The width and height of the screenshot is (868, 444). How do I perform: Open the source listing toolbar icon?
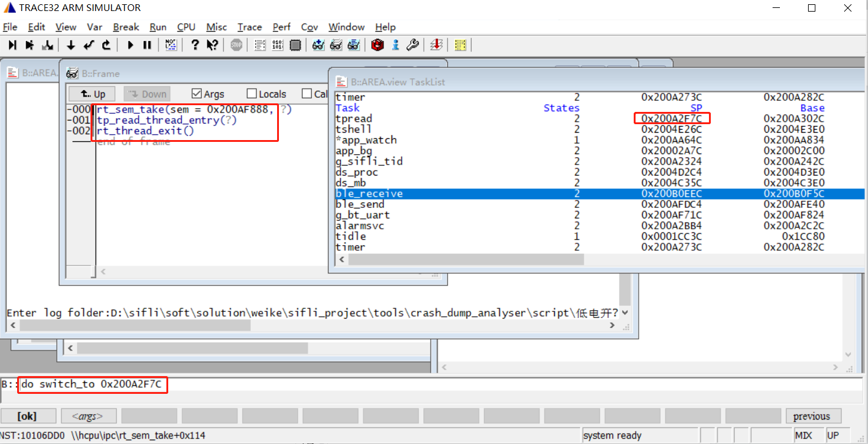(x=260, y=45)
